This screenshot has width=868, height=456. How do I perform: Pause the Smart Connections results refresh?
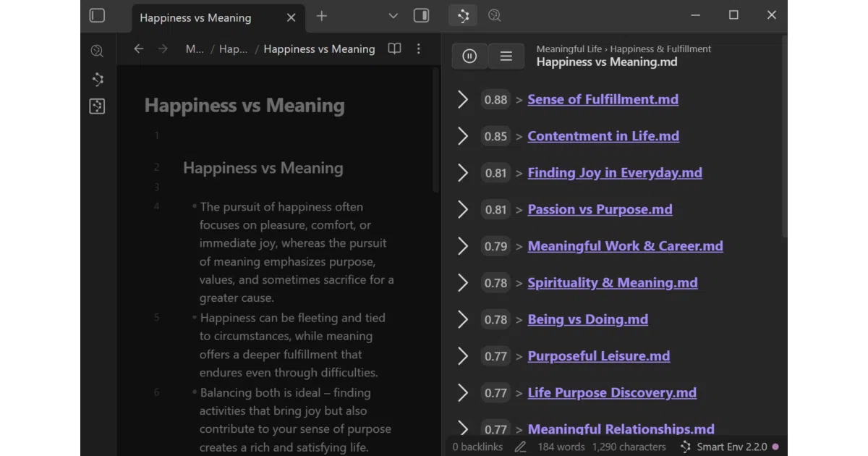click(x=469, y=56)
